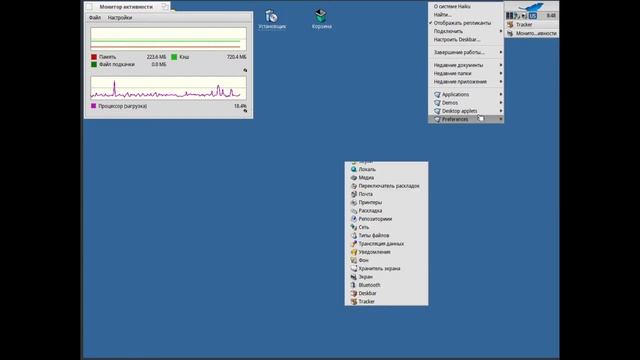The image size is (640, 360).
Task: Open the Типы файлов preferences entry
Action: point(386,235)
